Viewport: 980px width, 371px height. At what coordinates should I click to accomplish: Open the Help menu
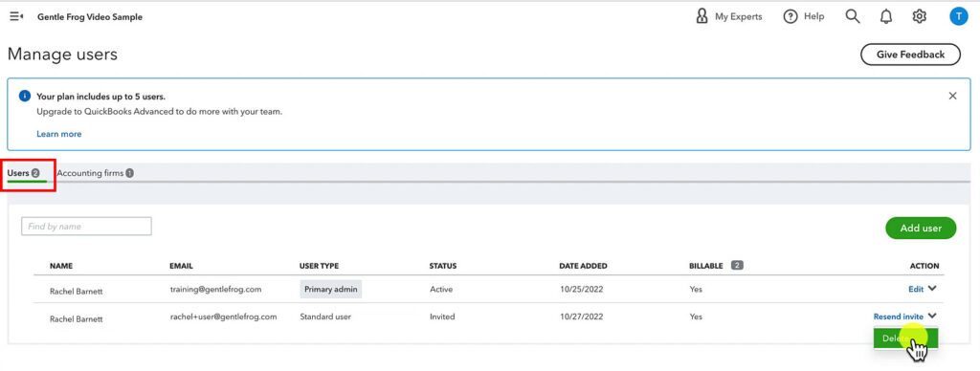click(x=804, y=17)
